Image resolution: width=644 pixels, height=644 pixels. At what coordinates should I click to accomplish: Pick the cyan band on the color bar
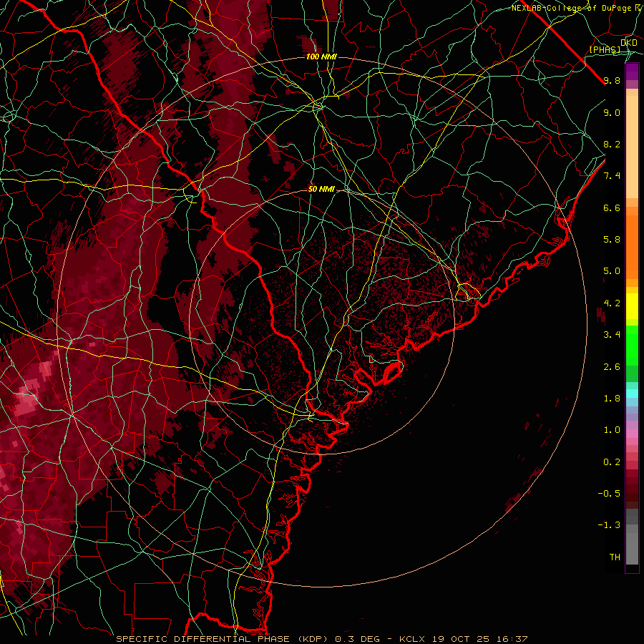[632, 394]
